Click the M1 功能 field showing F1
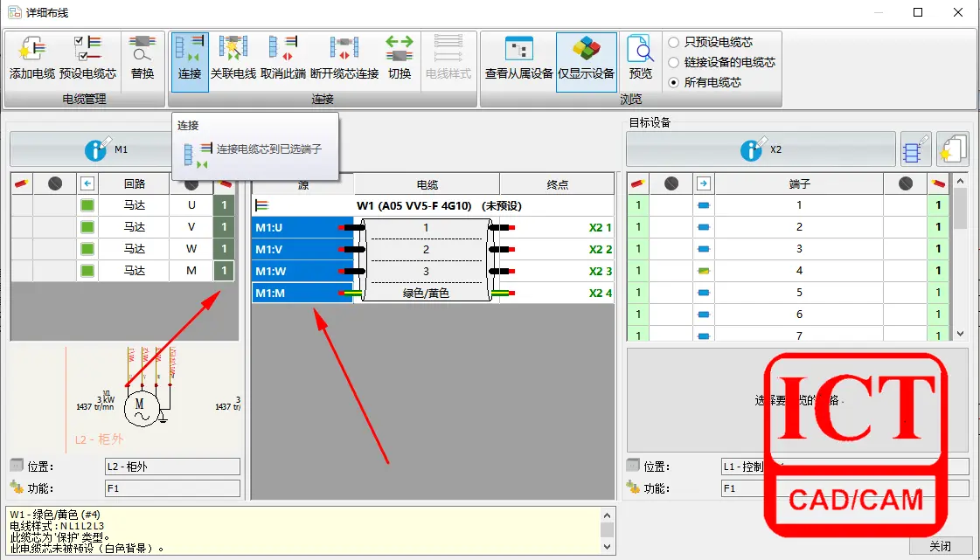The width and height of the screenshot is (980, 560). 172,488
